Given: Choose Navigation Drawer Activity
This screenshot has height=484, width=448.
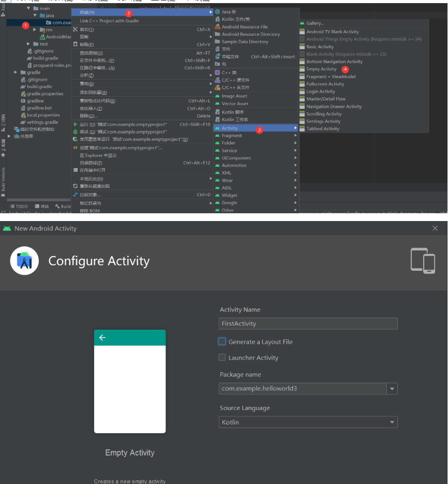Looking at the screenshot, I should pyautogui.click(x=334, y=107).
